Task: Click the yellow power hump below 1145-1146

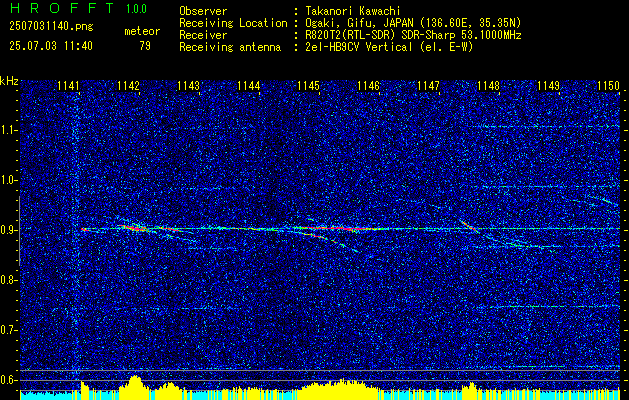Action: coord(341,389)
